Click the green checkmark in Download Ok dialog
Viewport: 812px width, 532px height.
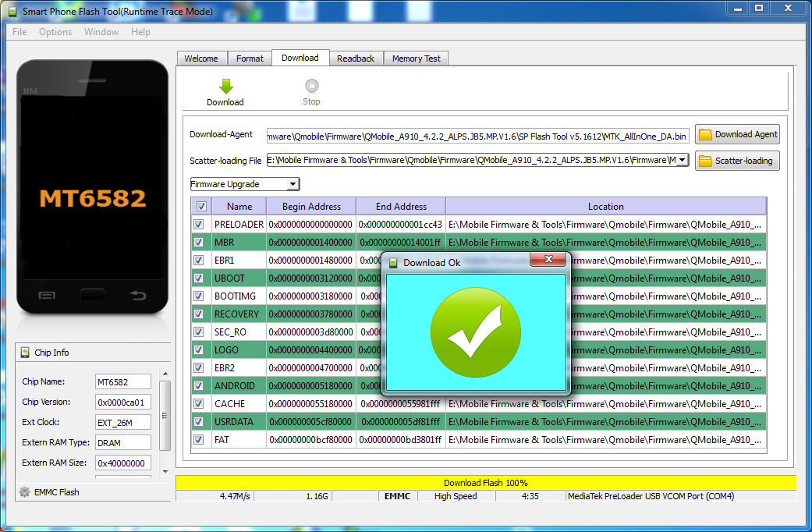point(476,332)
